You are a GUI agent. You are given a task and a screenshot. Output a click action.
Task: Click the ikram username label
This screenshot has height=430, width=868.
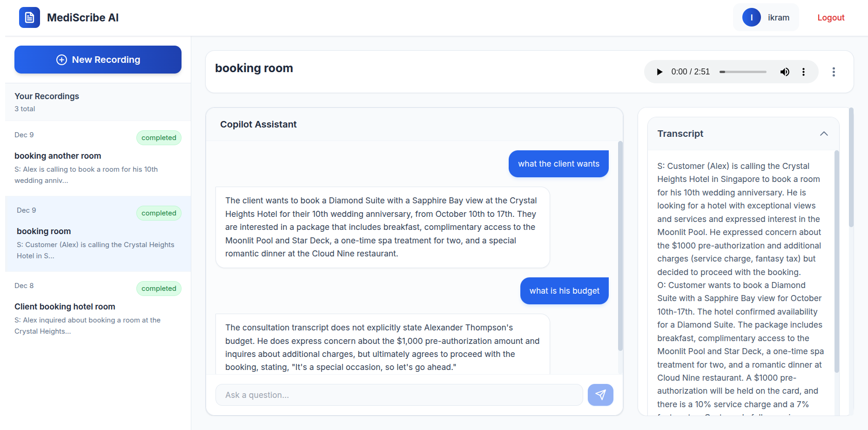779,18
